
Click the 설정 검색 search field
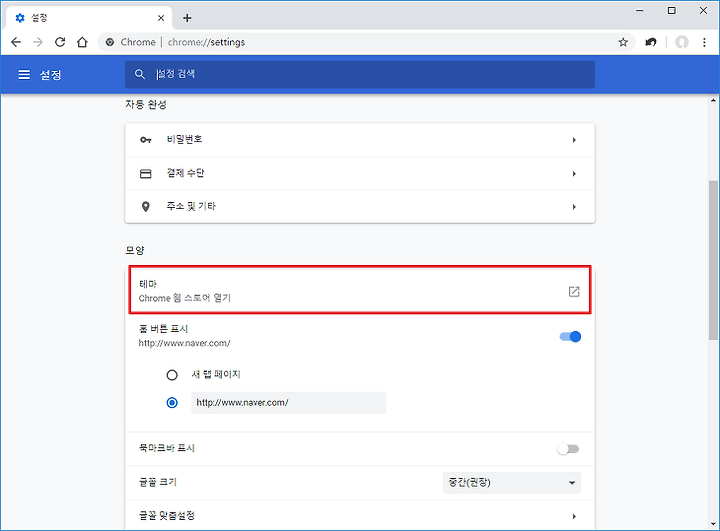(360, 74)
